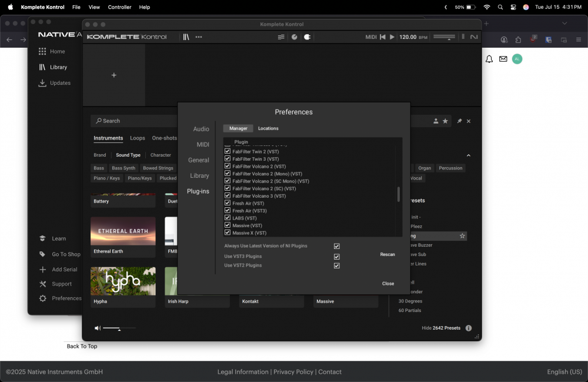Image resolution: width=588 pixels, height=382 pixels.
Task: Open the preset info circle icon
Action: click(x=469, y=328)
